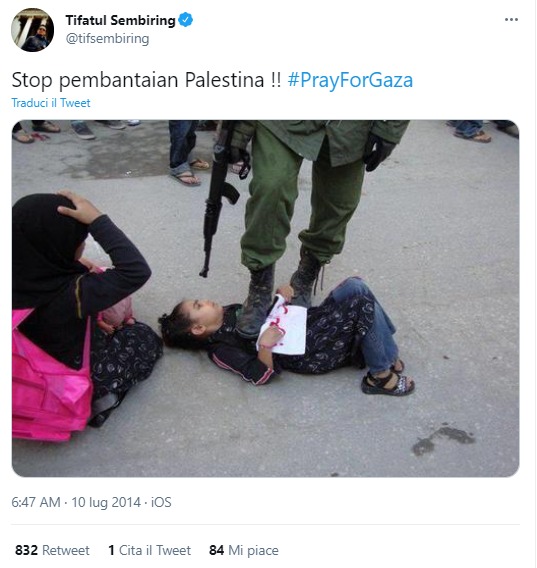Open the tweet's three-dot more options menu
537x568 pixels.
(511, 20)
